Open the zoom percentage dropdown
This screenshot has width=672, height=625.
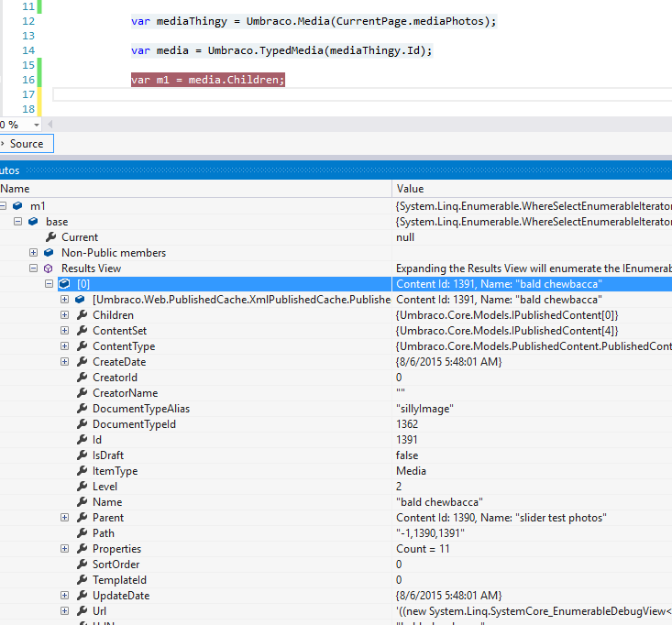(x=37, y=125)
